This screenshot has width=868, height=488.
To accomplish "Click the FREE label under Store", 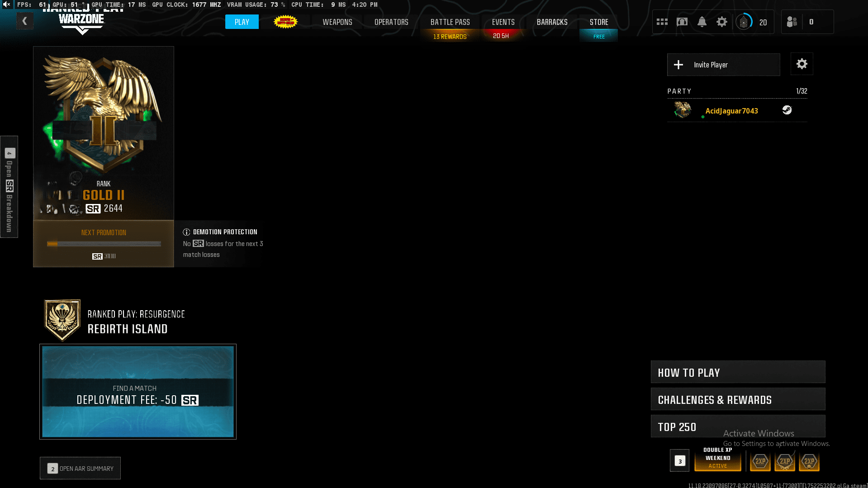I will [599, 37].
